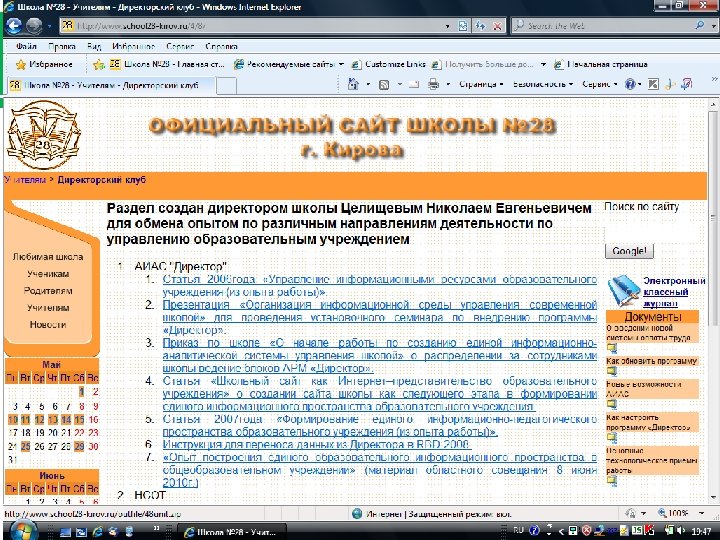
Task: Expand the address bar history dropdown arrow
Action: [x=448, y=26]
